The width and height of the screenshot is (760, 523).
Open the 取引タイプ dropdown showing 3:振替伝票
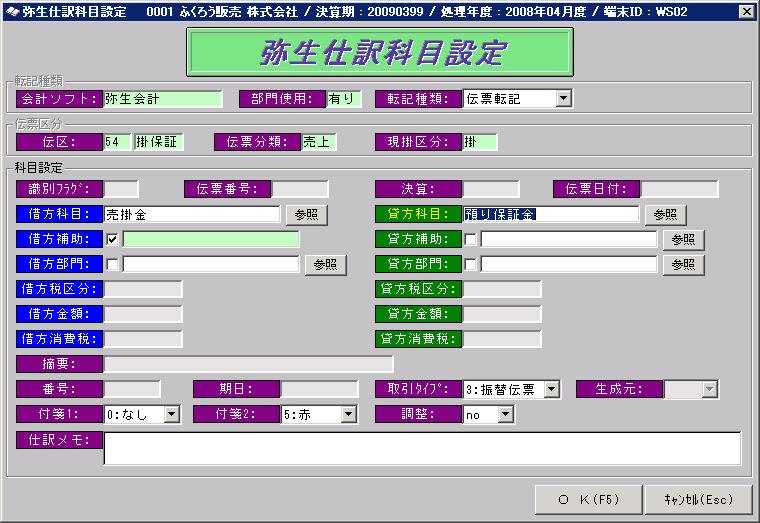pyautogui.click(x=552, y=389)
